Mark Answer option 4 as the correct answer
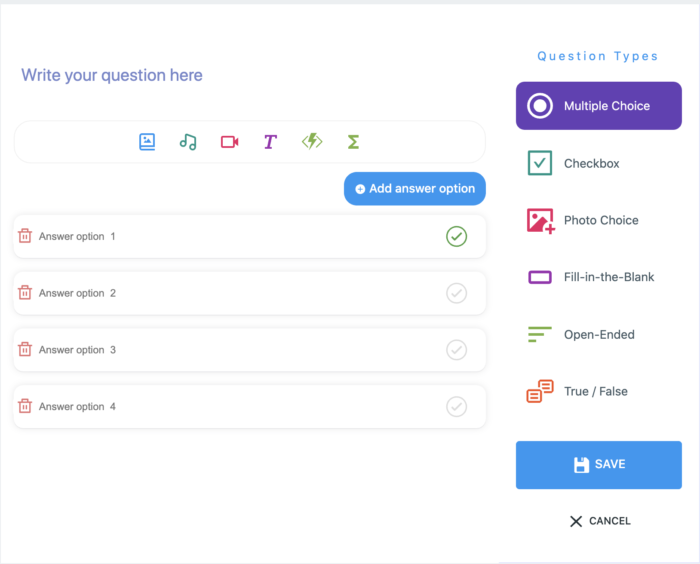This screenshot has width=700, height=564. click(x=456, y=407)
